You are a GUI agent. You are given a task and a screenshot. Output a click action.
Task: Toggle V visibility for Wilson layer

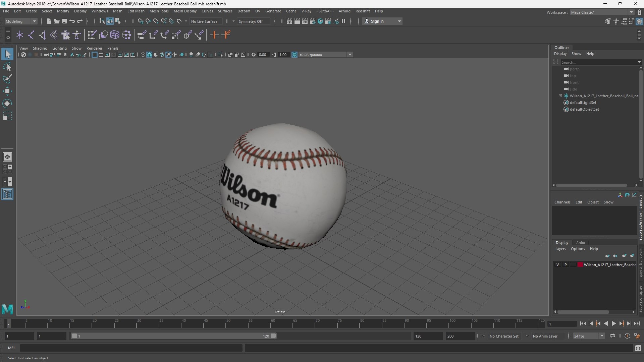558,265
